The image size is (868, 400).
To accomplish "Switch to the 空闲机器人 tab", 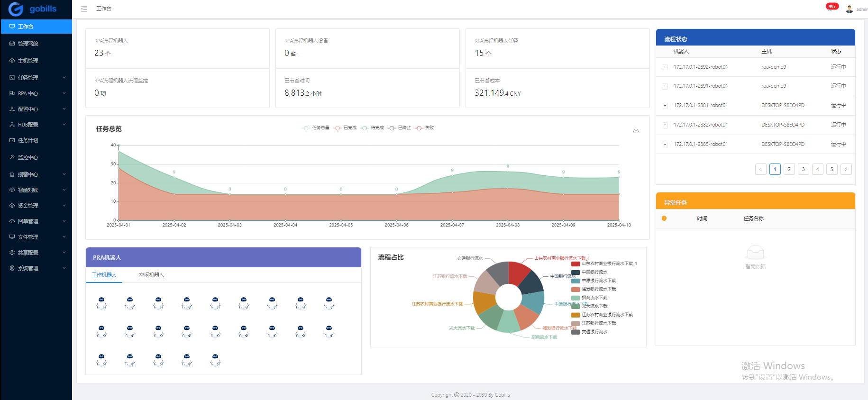I will (151, 275).
